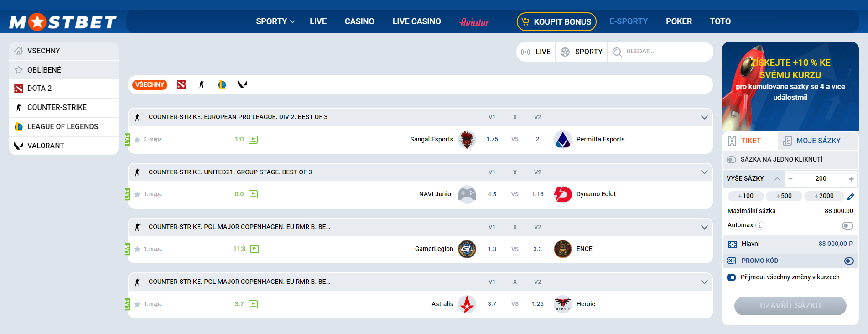Increase bet amount with plus stepper

point(851,179)
